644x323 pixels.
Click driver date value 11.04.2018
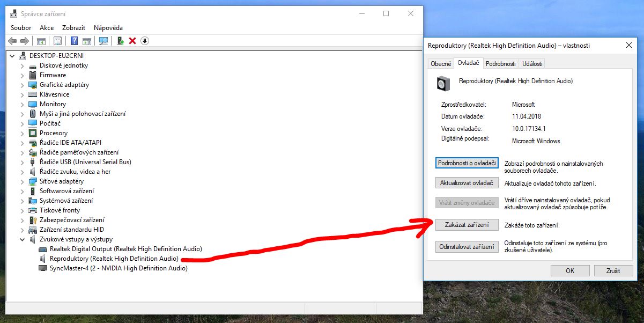(x=527, y=116)
